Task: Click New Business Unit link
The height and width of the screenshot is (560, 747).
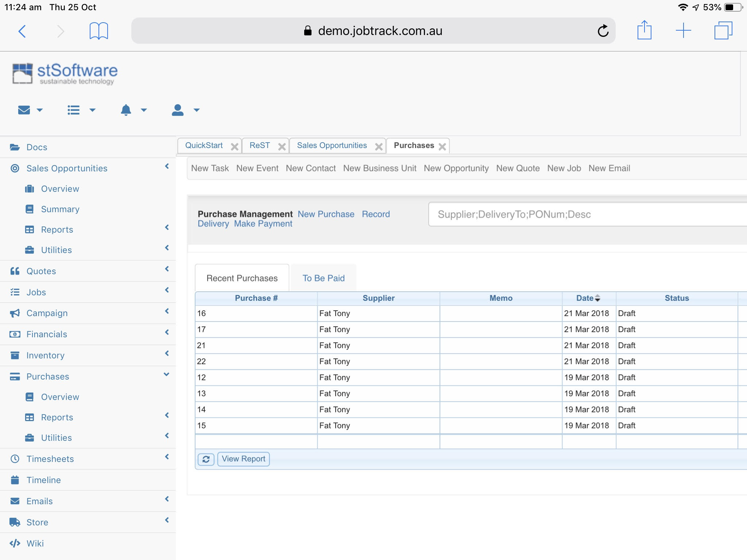Action: [x=380, y=168]
